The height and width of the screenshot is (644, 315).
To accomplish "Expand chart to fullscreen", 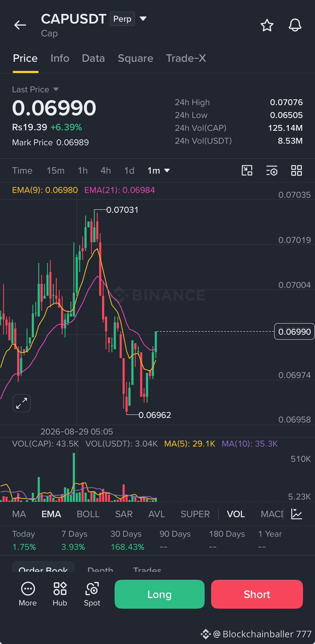I will click(22, 403).
